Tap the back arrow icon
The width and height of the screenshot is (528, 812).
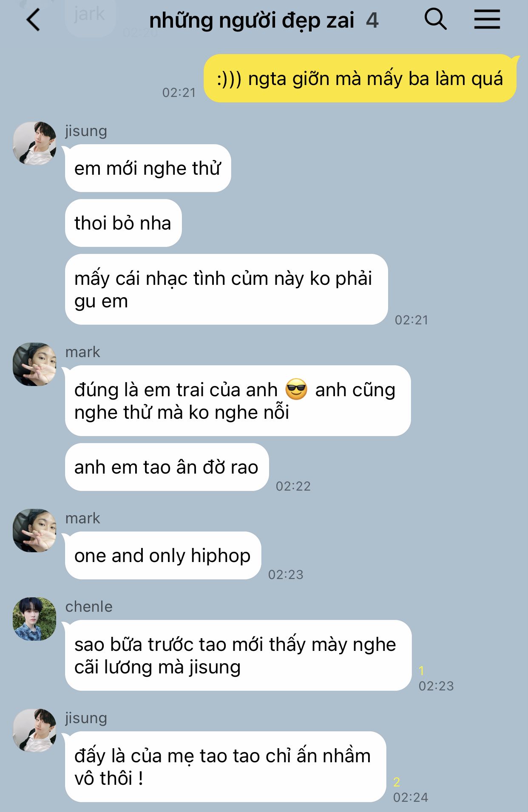coord(33,20)
